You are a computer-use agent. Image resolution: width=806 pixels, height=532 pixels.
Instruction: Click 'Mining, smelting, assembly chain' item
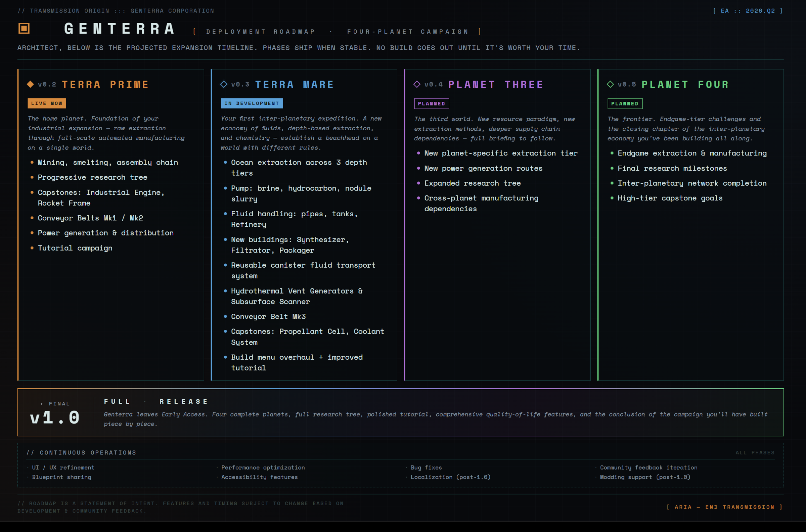pyautogui.click(x=108, y=163)
